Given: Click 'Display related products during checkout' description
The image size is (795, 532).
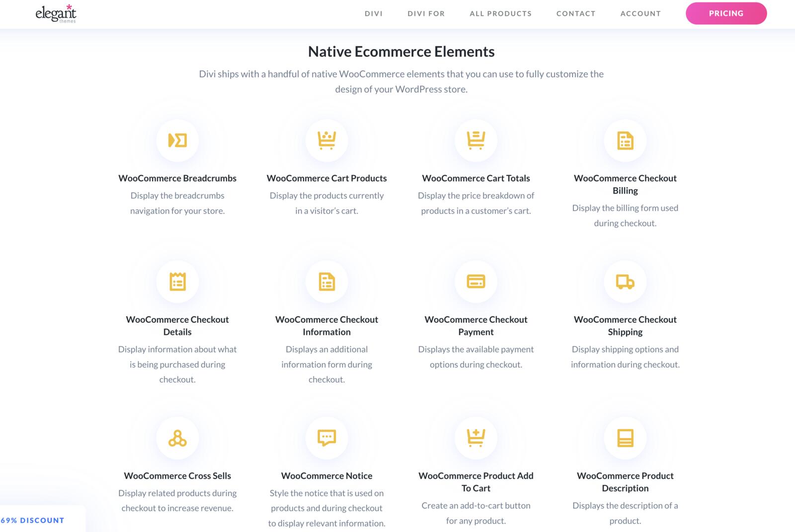Looking at the screenshot, I should (x=177, y=501).
